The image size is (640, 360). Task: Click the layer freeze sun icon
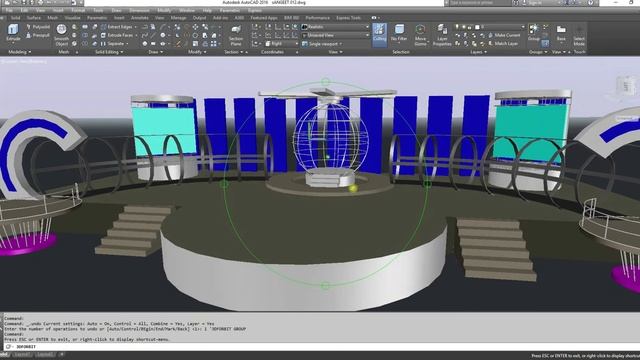(464, 27)
